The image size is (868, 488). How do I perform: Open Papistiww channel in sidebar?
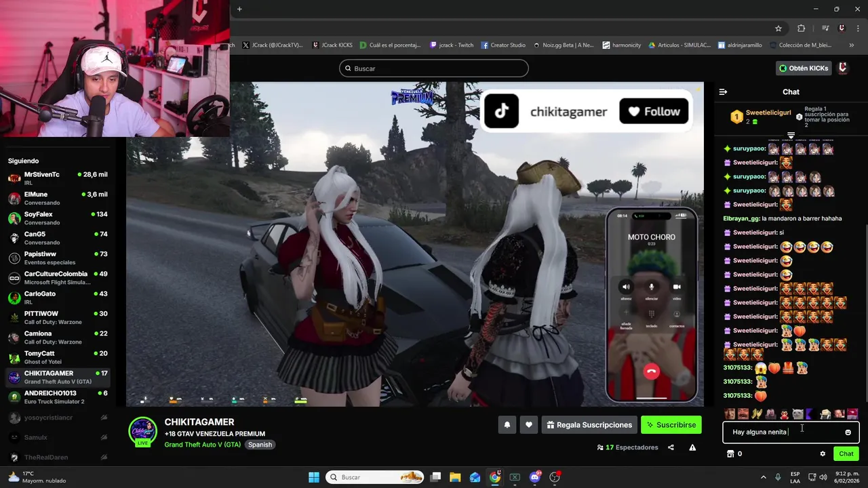(58, 258)
